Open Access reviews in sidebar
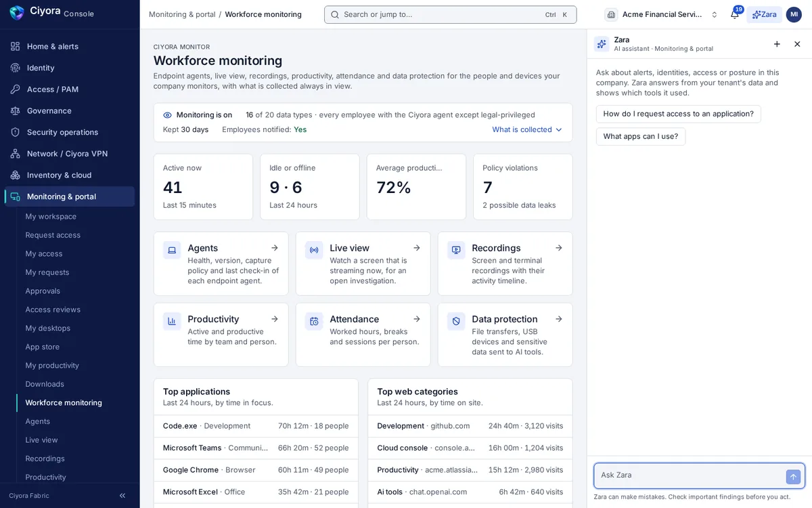Screen dimensions: 812x508 pyautogui.click(x=75, y=310)
